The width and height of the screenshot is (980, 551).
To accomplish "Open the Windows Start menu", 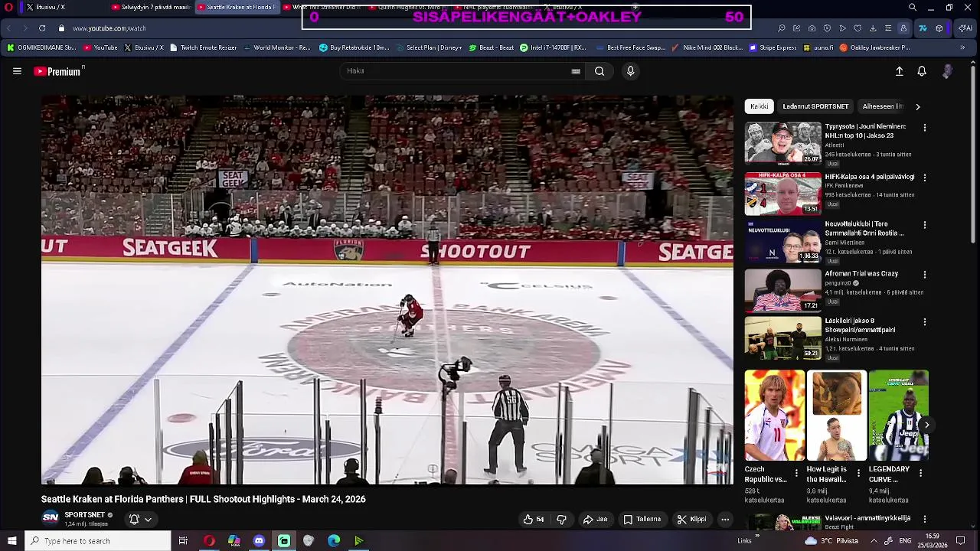I will point(11,541).
